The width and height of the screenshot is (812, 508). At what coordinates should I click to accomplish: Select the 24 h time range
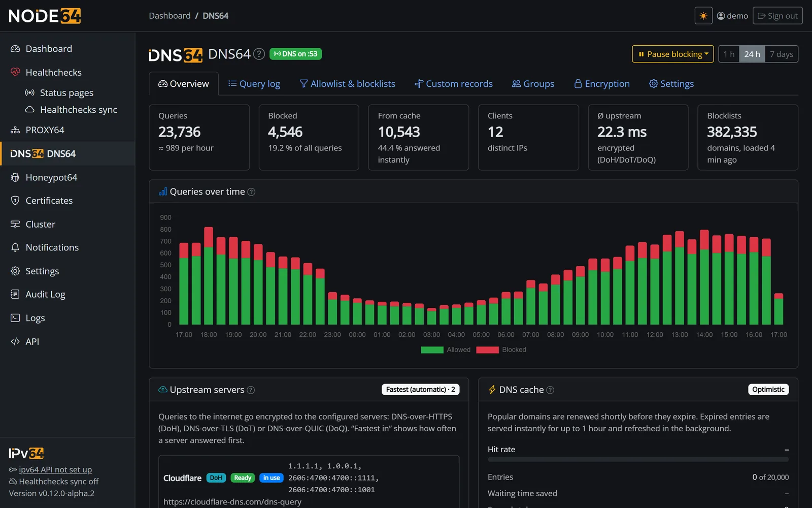[x=752, y=54]
